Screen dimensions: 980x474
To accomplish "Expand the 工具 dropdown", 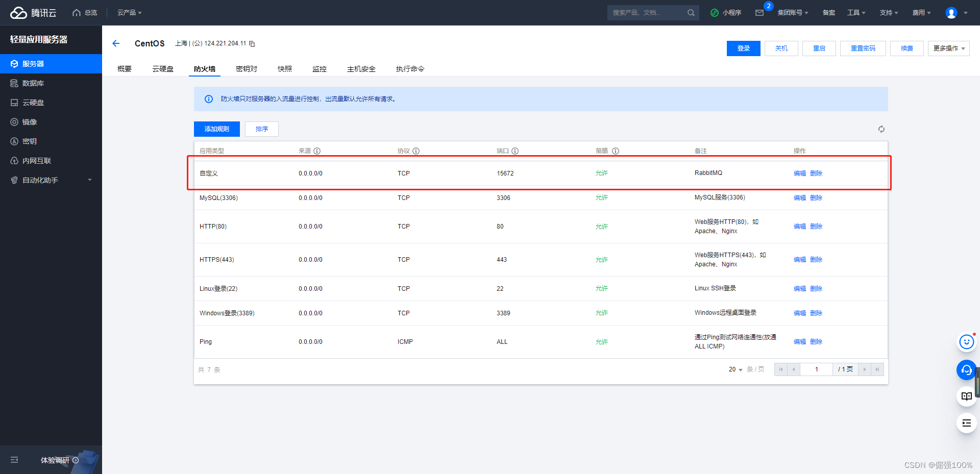I will pos(856,13).
